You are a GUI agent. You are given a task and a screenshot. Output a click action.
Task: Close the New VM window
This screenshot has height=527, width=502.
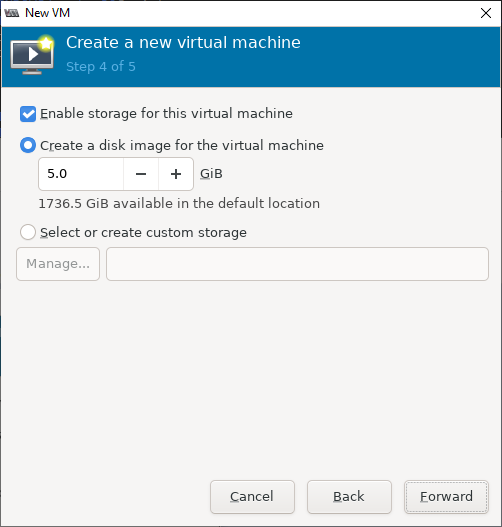[x=486, y=13]
